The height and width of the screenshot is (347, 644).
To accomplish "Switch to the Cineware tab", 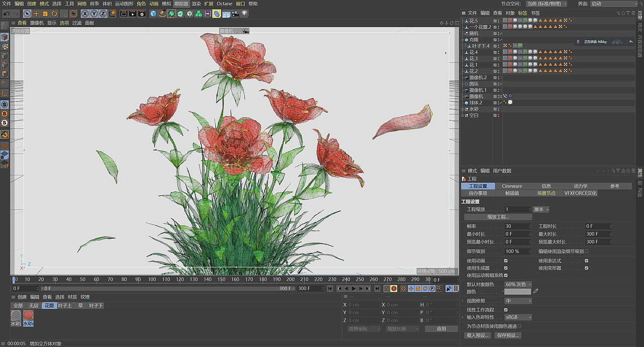I will pos(512,186).
